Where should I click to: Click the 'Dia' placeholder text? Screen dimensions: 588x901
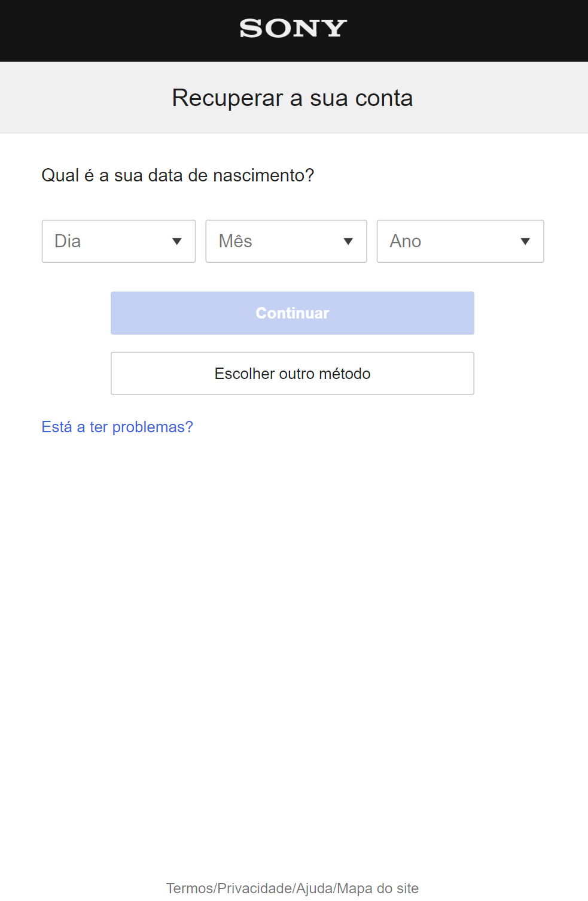coord(68,241)
